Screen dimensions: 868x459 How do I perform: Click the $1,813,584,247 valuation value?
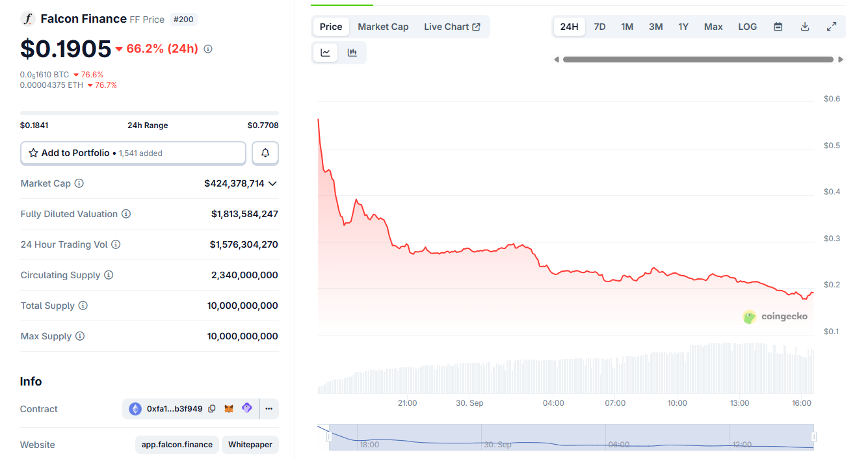coord(244,214)
